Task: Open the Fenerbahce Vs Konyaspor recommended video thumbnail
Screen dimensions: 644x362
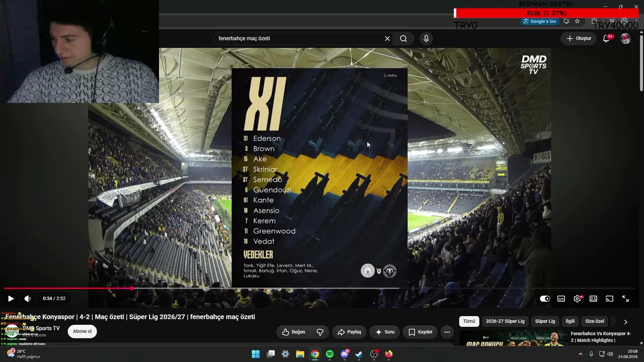Action: click(513, 338)
